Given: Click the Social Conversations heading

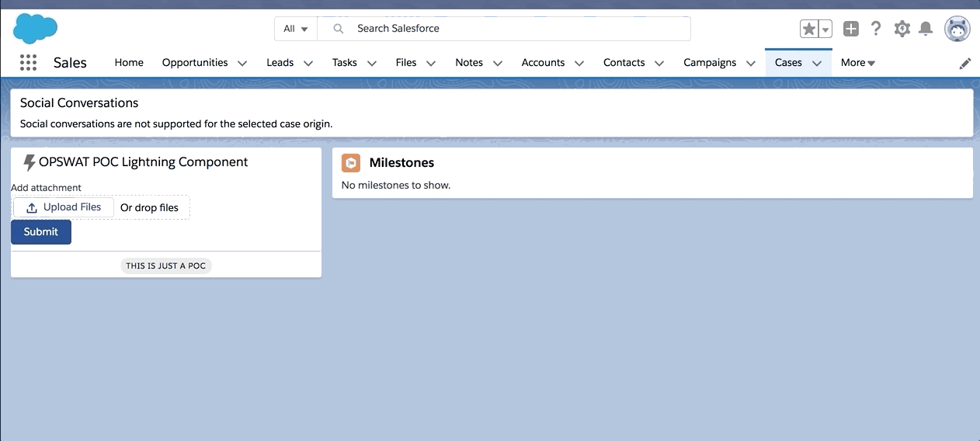Looking at the screenshot, I should pyautogui.click(x=79, y=102).
